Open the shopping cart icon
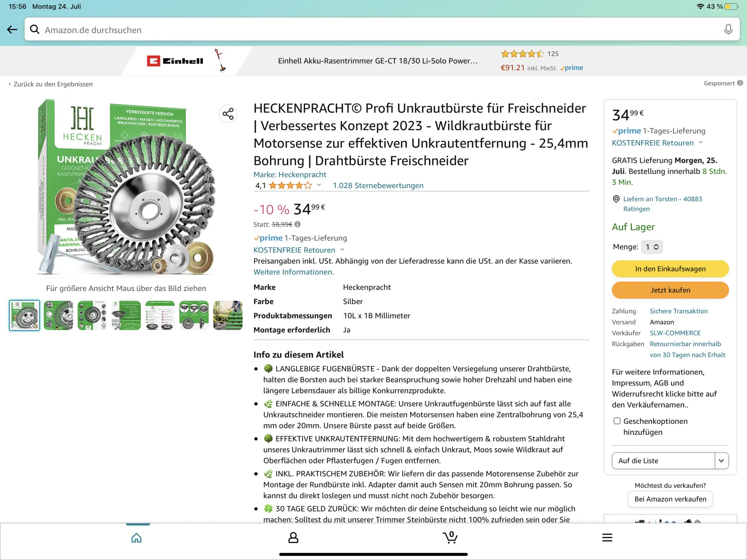The height and width of the screenshot is (560, 747). click(450, 538)
